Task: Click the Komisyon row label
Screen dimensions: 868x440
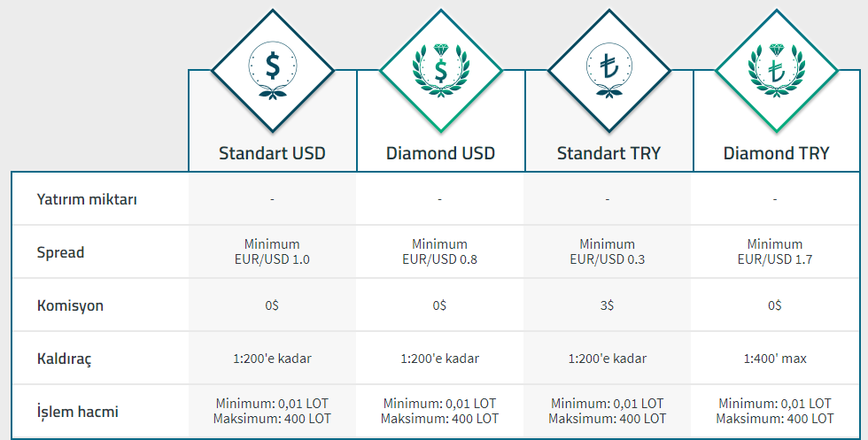Action: (x=70, y=305)
